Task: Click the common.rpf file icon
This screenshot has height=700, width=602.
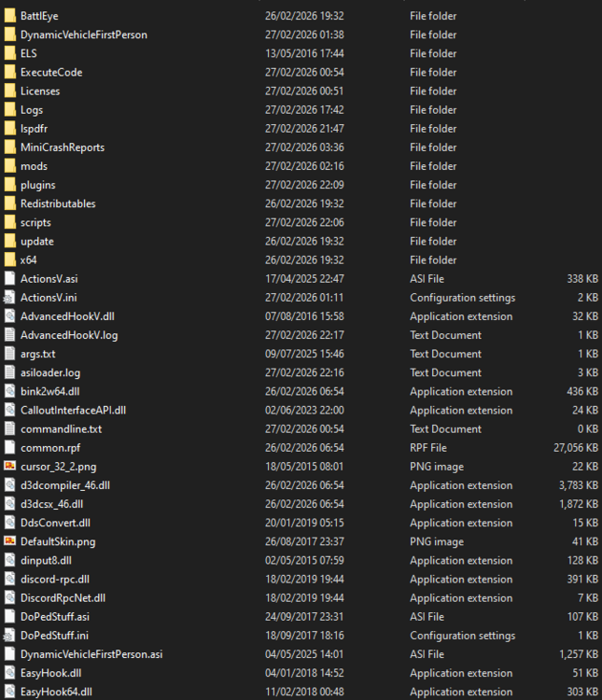Action: [10, 447]
